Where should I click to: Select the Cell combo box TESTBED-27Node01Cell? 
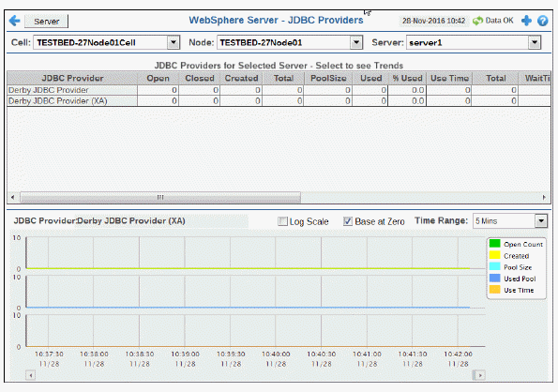click(x=106, y=42)
